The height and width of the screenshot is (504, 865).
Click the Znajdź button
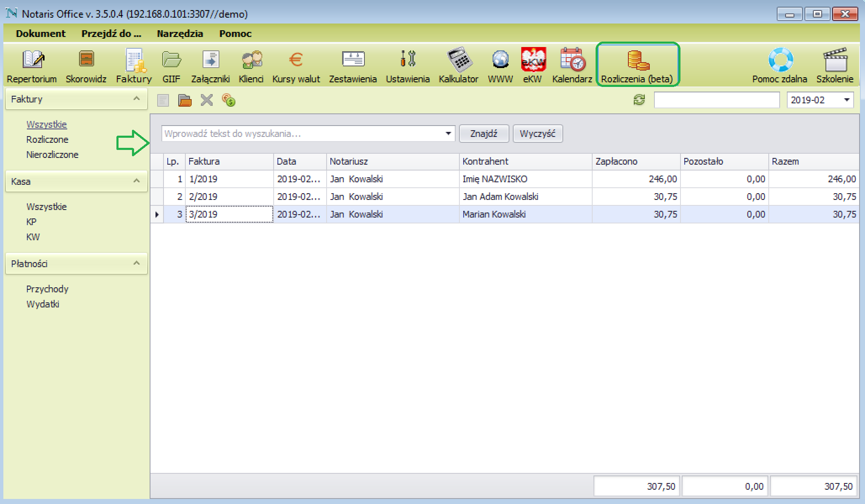tap(484, 134)
